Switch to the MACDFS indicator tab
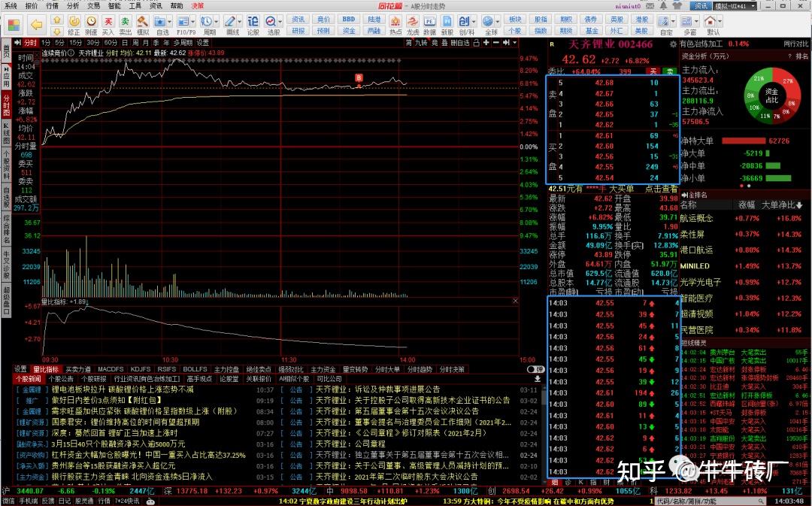Image resolution: width=812 pixels, height=506 pixels. 111,369
